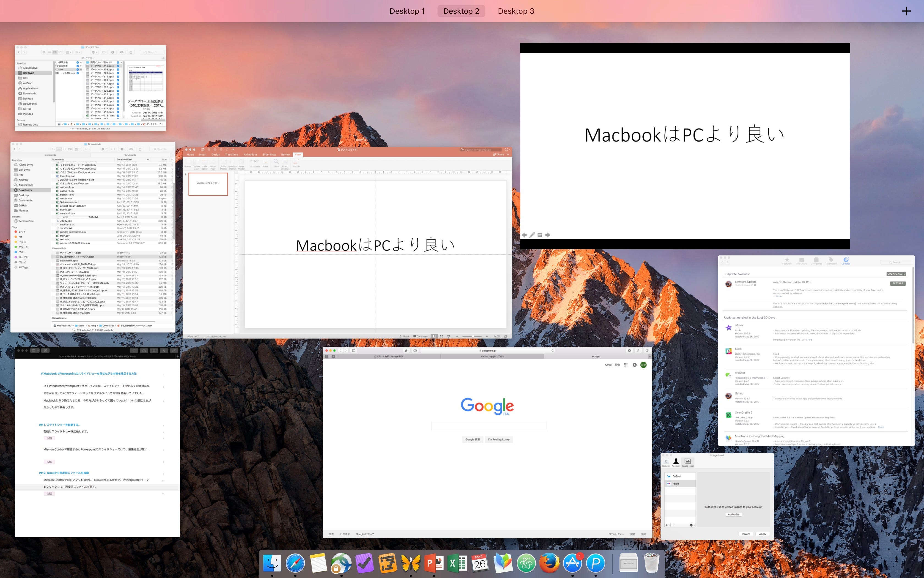The width and height of the screenshot is (924, 578).
Task: Open the Home tab in PowerPoint
Action: click(190, 154)
